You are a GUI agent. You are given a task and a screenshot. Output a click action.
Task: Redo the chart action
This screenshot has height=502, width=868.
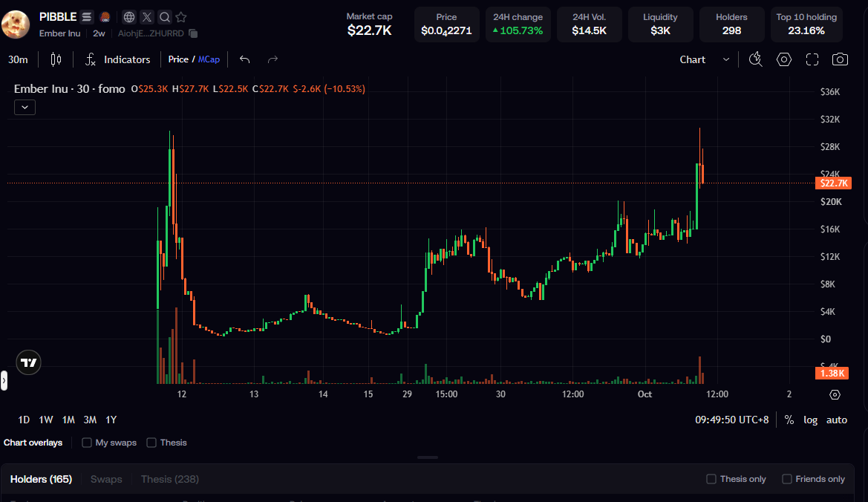tap(273, 59)
